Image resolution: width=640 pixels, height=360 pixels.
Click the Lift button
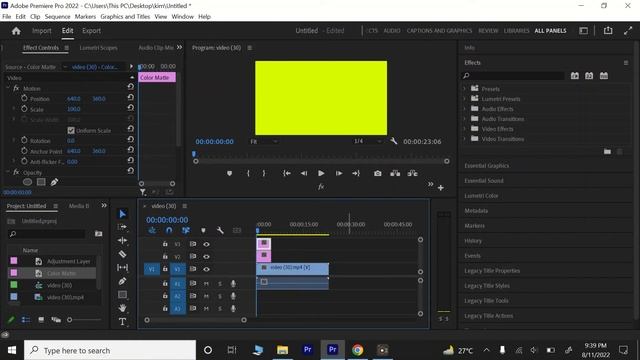(395, 173)
